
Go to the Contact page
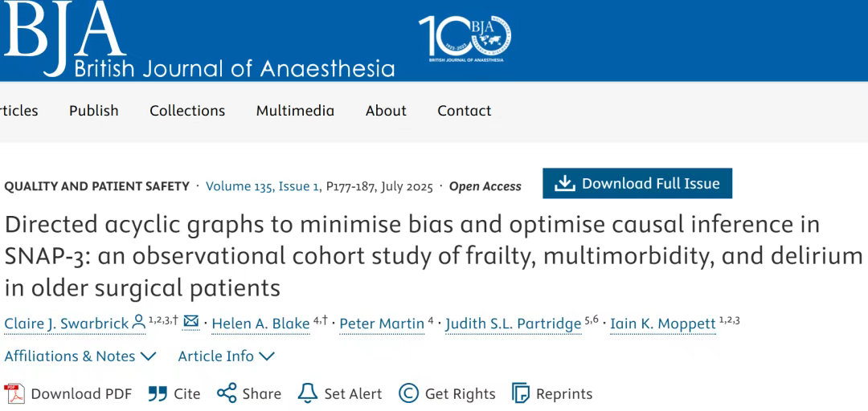(465, 111)
